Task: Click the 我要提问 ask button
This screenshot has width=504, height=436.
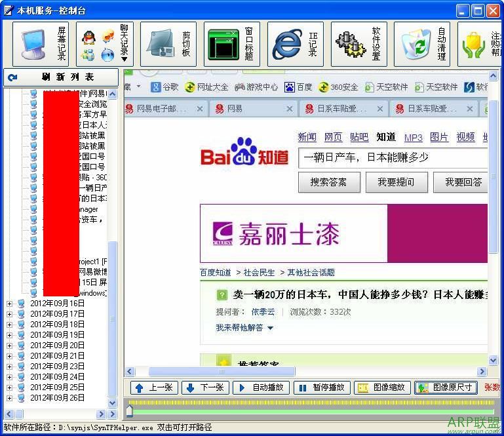Action: point(397,182)
